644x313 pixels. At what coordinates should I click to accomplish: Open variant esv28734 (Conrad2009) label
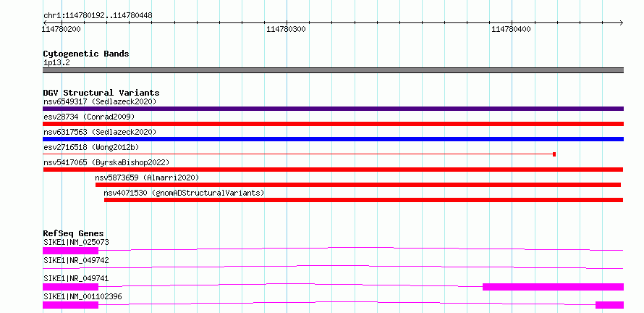tap(89, 117)
